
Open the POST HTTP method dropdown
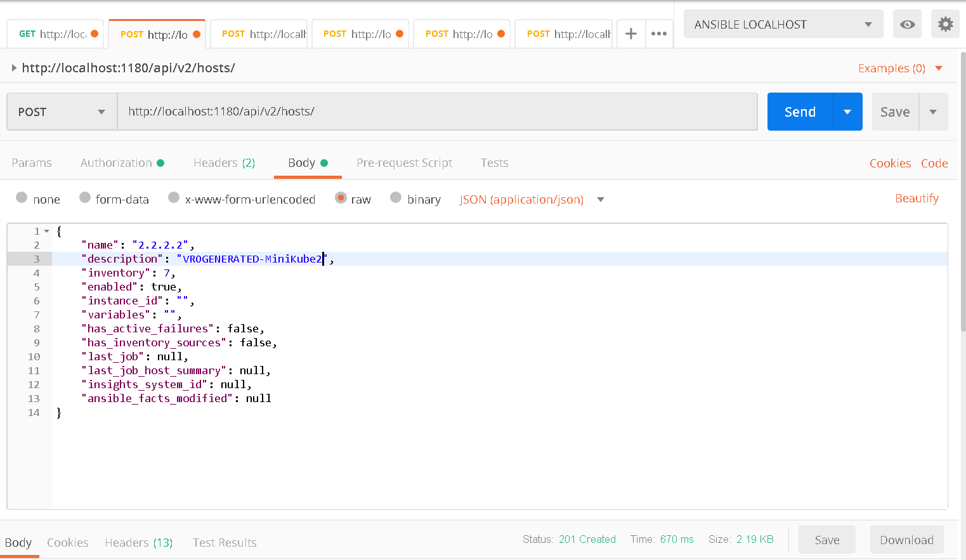point(62,112)
